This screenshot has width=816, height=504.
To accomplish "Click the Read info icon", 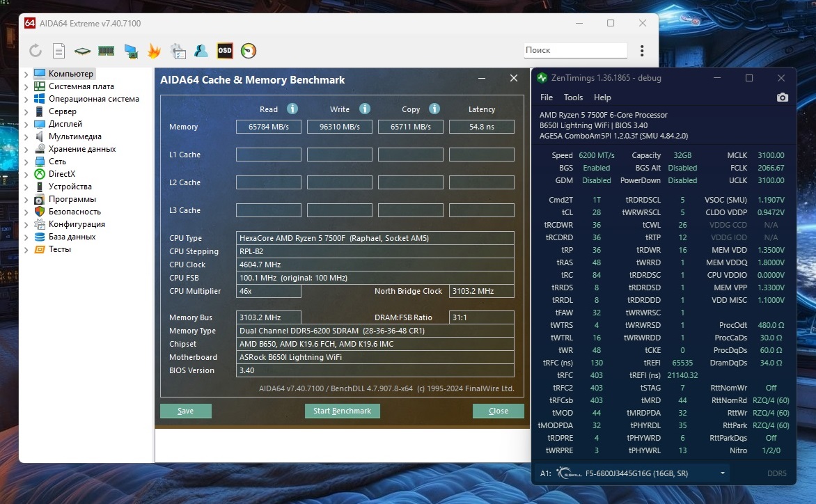I will (292, 109).
